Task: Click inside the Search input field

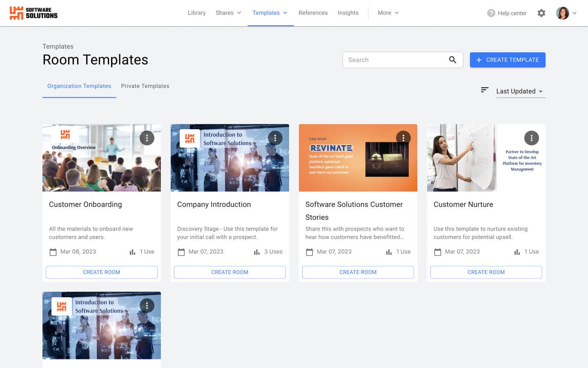Action: (392, 60)
